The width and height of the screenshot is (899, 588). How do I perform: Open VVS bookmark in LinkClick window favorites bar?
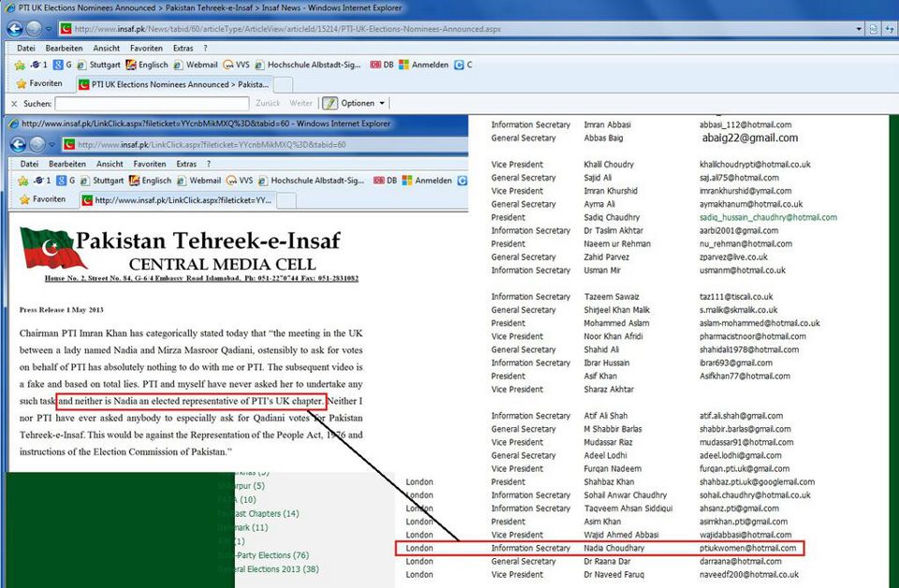239,181
